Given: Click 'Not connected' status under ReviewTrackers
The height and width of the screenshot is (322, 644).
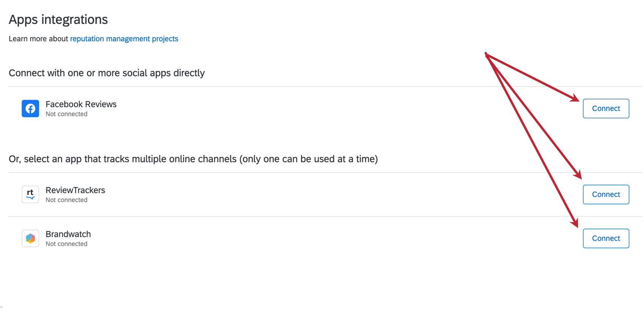Looking at the screenshot, I should (x=66, y=200).
